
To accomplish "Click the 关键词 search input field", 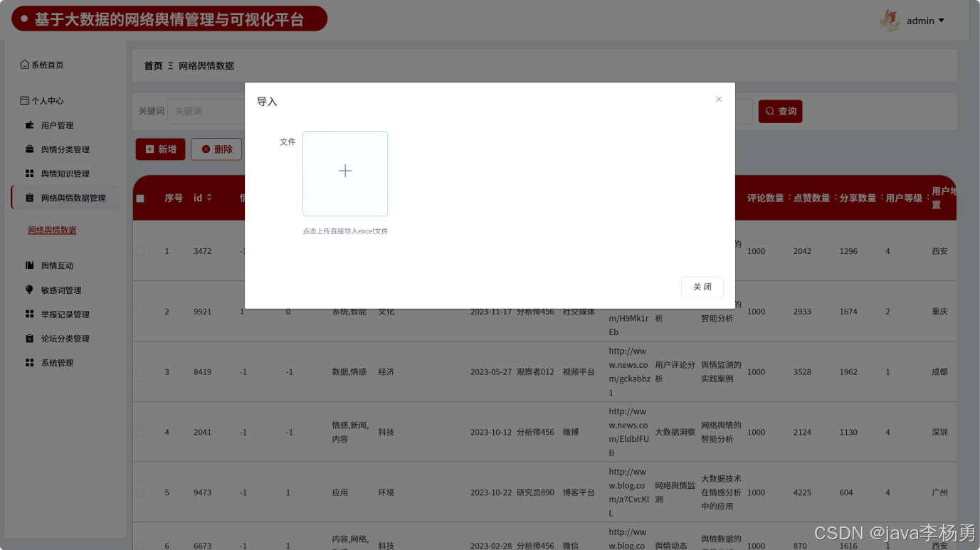I will click(206, 111).
